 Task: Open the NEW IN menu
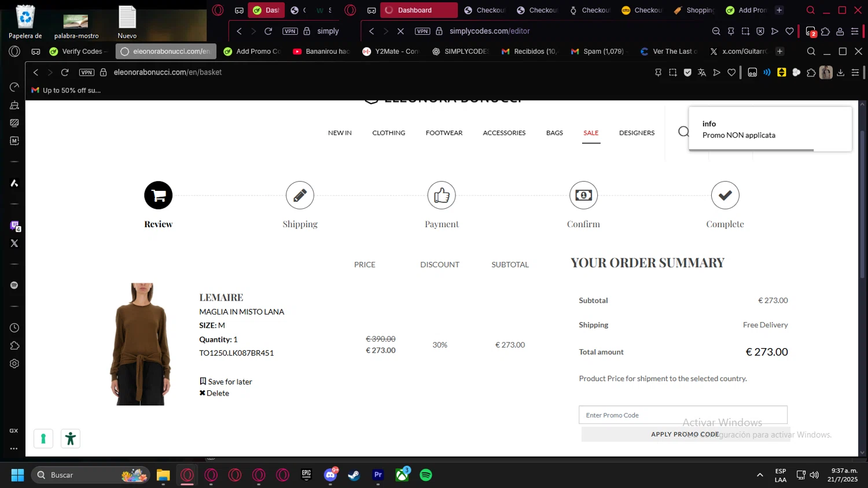(340, 133)
